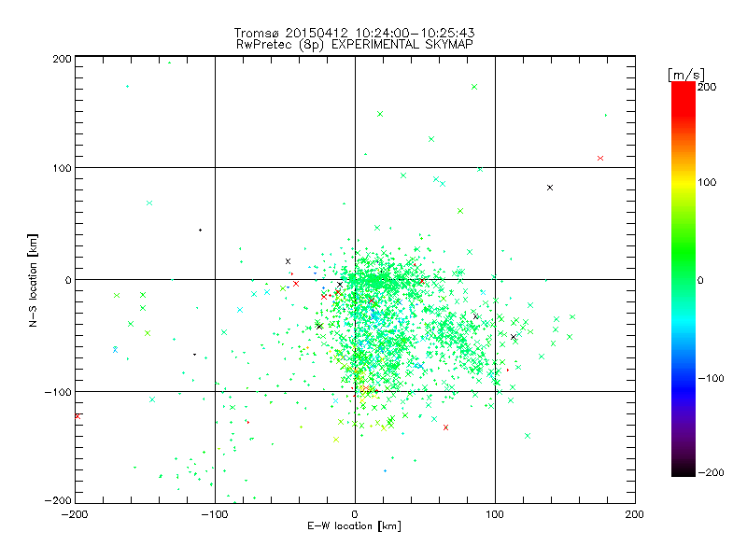Image resolution: width=747 pixels, height=560 pixels.
Task: Click the red X marker on the left plot edge
Action: click(78, 416)
